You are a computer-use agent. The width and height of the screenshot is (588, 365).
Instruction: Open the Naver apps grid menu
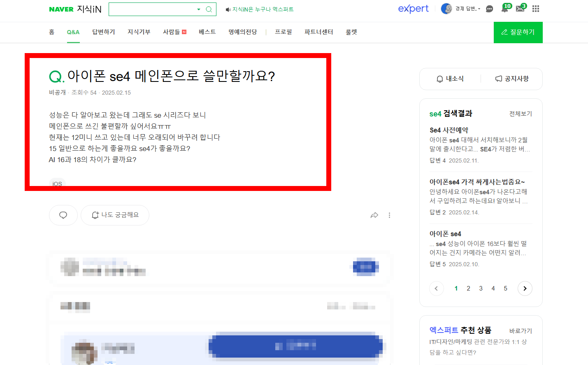[536, 9]
